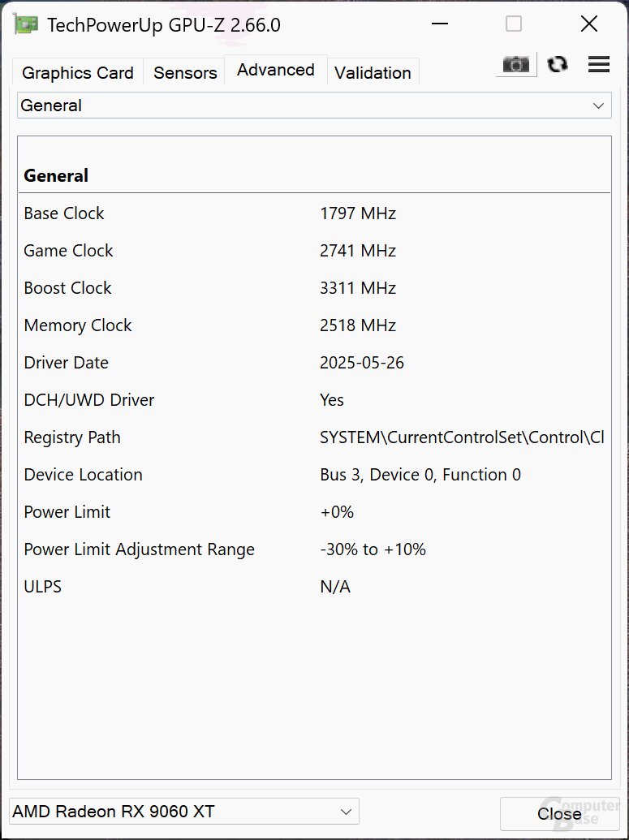Select the 2518 MHz value
Screen dimensions: 629x840
point(358,325)
